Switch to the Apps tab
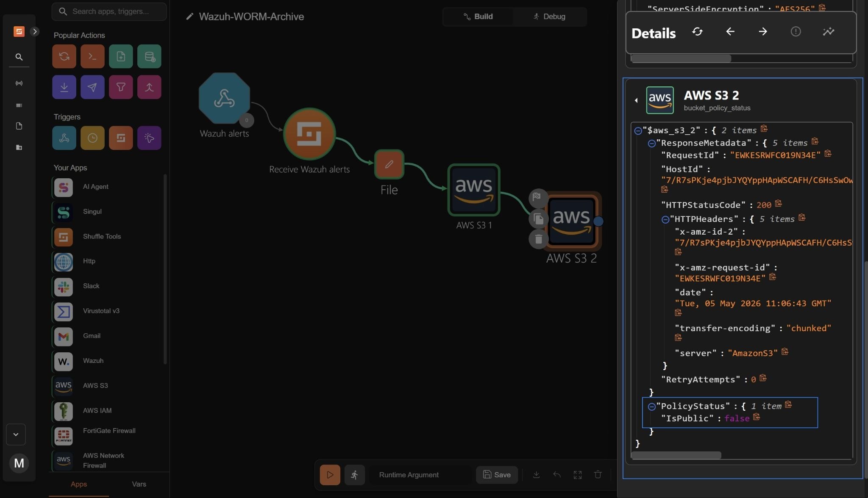 coord(79,484)
